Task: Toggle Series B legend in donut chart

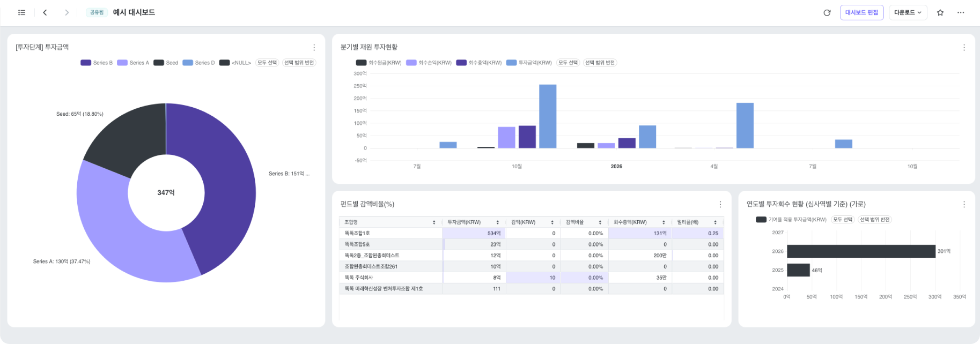Action: (97, 63)
